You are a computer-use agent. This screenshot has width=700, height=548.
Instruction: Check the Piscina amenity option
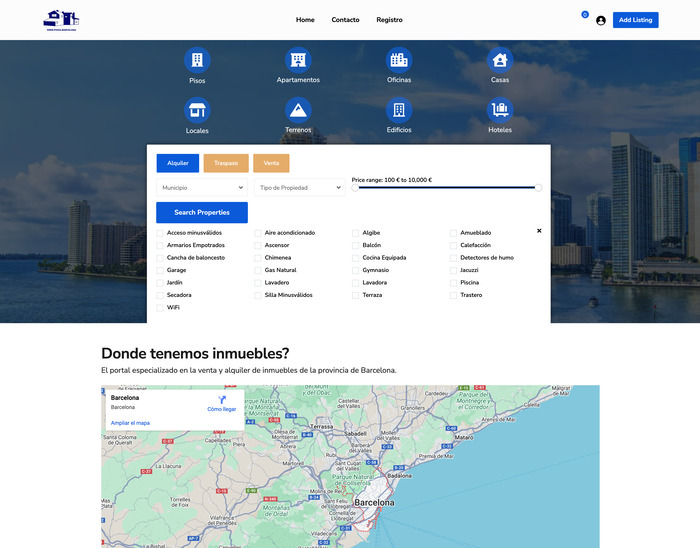[454, 283]
